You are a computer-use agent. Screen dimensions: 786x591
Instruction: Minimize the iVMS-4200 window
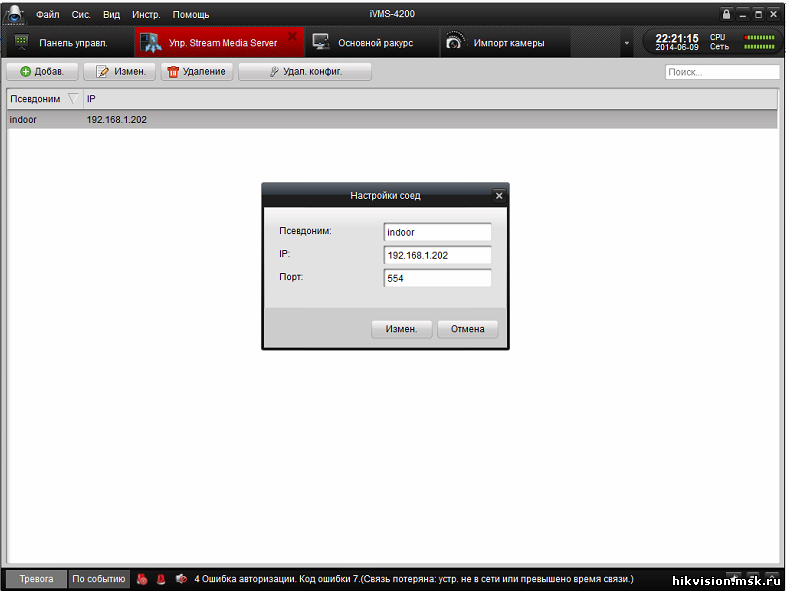click(x=742, y=15)
